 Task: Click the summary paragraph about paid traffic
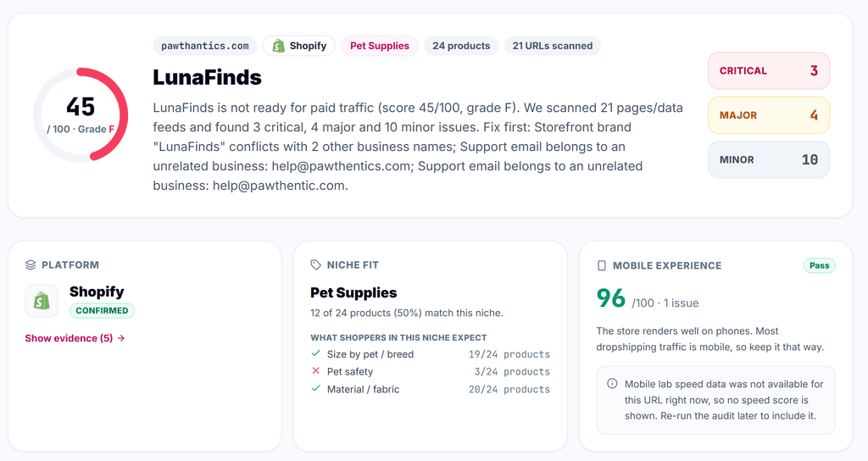[418, 147]
